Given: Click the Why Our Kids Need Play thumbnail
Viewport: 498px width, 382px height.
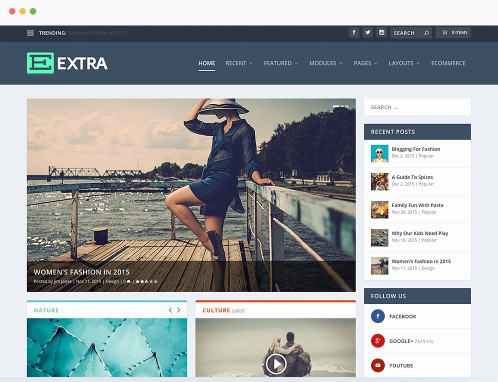Looking at the screenshot, I should [380, 237].
